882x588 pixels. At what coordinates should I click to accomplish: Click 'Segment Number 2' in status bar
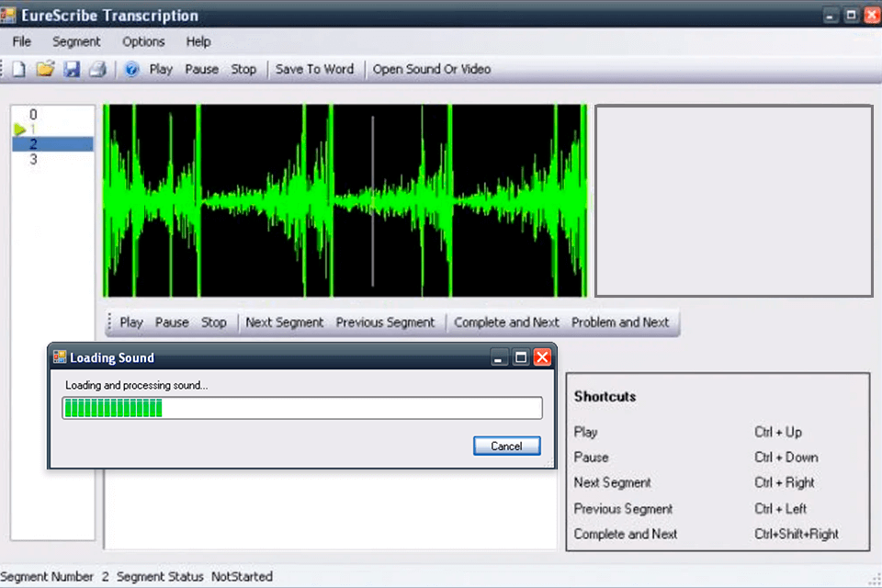(x=54, y=577)
